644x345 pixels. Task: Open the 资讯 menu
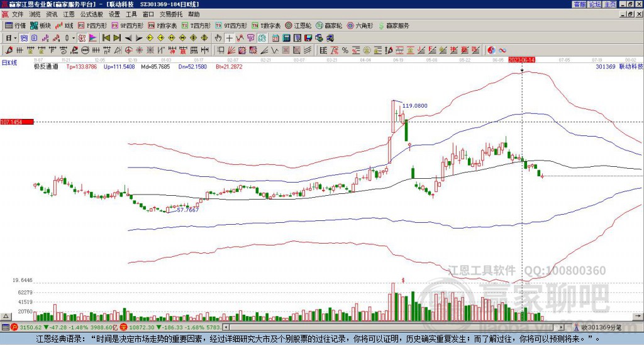(x=52, y=14)
